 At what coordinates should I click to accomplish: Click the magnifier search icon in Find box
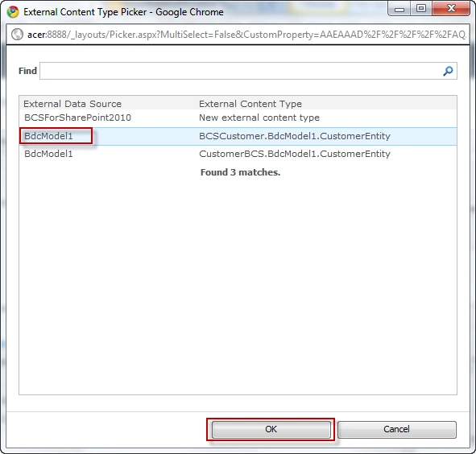(448, 71)
